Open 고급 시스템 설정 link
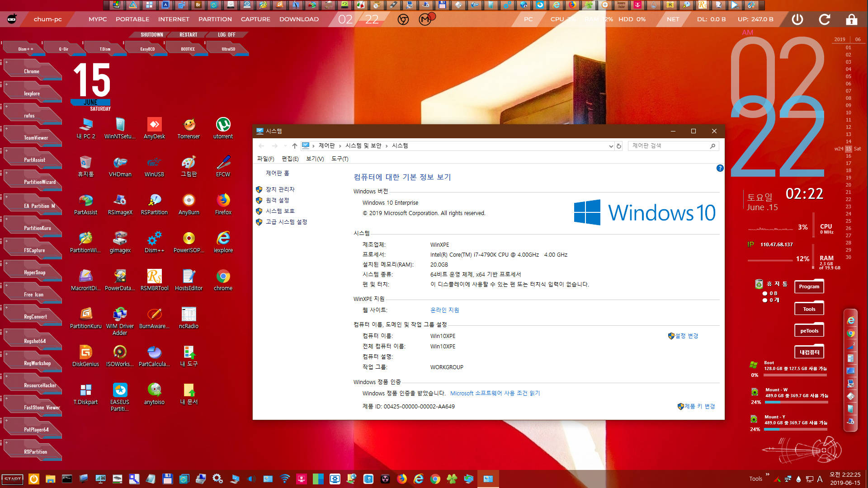The height and width of the screenshot is (488, 868). pos(287,222)
